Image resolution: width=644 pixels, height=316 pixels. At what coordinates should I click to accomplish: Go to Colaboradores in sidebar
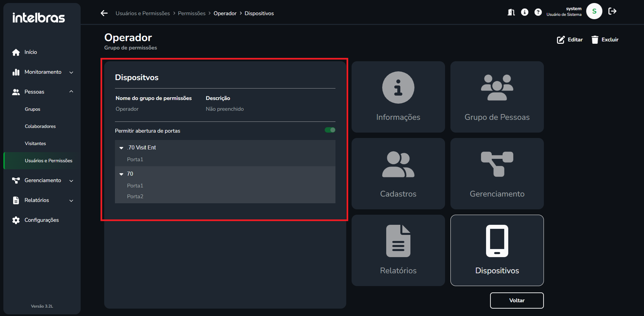click(40, 126)
